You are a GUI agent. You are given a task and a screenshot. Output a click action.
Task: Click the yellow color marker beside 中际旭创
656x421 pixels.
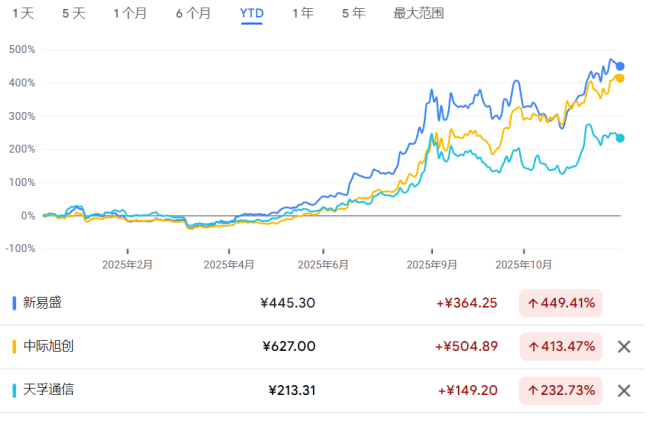pyautogui.click(x=13, y=347)
